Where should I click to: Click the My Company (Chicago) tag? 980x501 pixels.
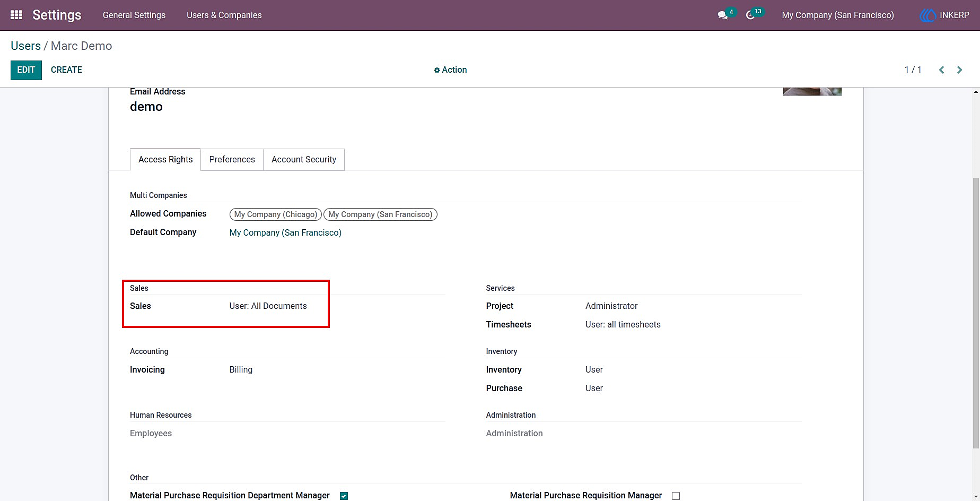point(276,214)
